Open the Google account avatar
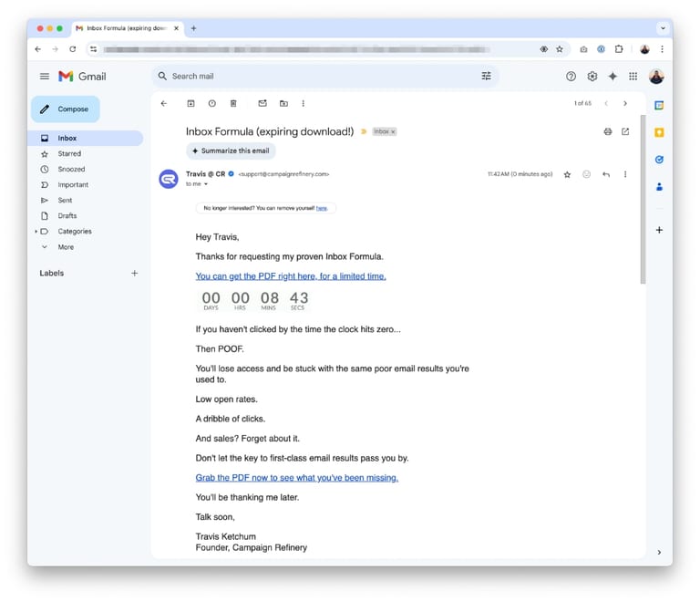The height and width of the screenshot is (602, 700). 656,77
